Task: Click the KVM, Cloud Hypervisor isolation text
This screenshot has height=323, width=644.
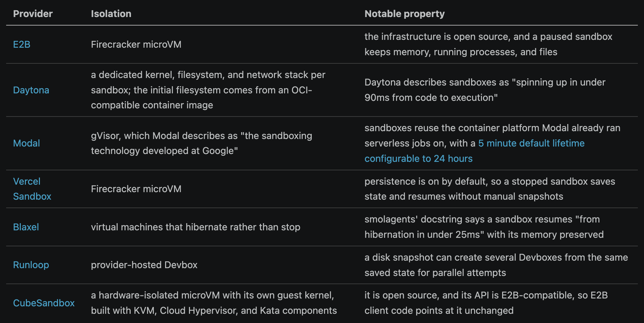Action: click(214, 303)
